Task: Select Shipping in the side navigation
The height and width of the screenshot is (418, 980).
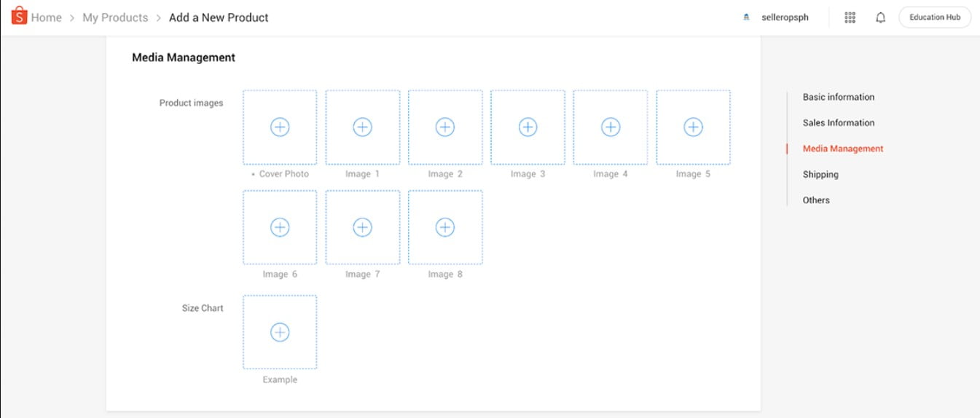Action: tap(820, 175)
